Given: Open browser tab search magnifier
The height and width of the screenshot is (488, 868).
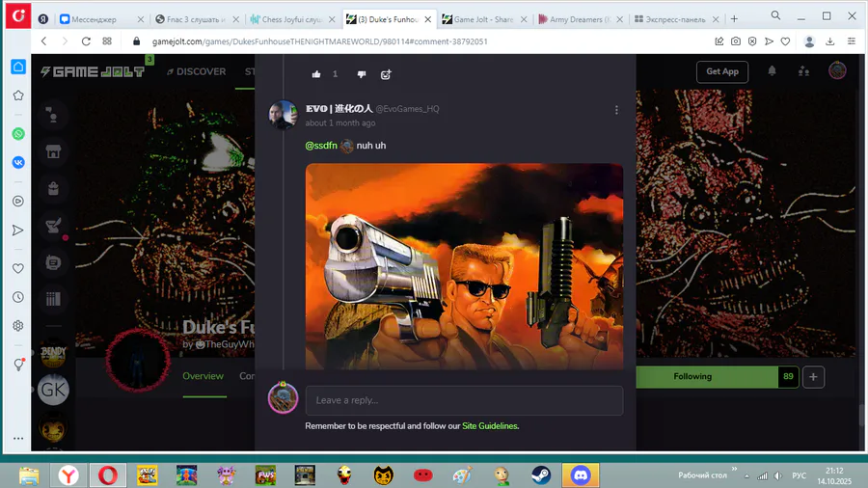Looking at the screenshot, I should tap(775, 15).
